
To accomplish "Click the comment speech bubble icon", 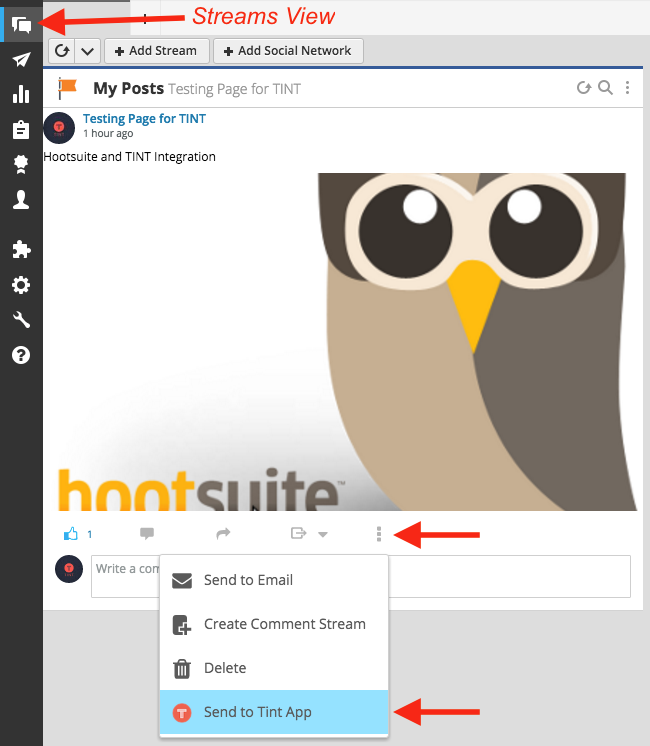I will [x=147, y=533].
